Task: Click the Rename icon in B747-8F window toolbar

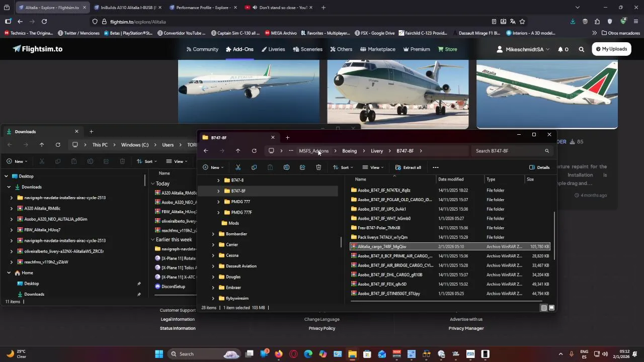Action: (x=286, y=167)
